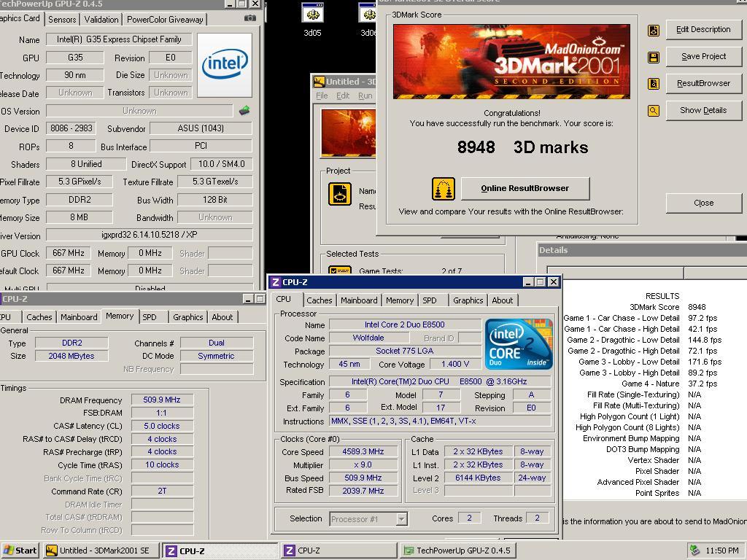Click the GPU-Z BIOS save chip icon
Screen dimensions: 747x560
[245, 111]
